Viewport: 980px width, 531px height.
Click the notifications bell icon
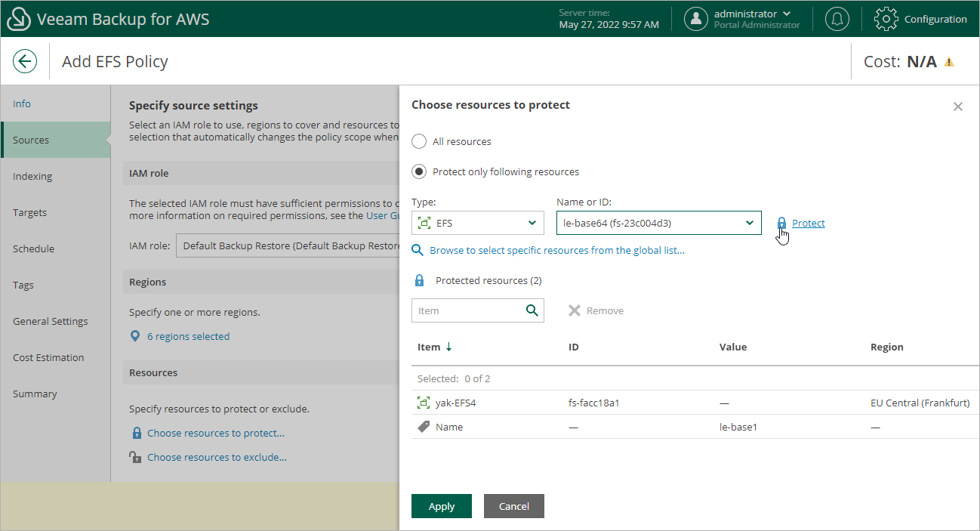(837, 19)
